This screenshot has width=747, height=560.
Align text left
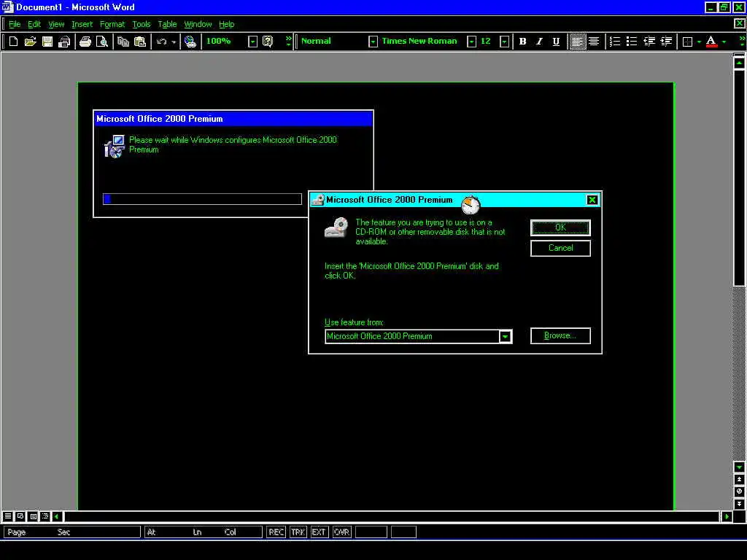click(x=577, y=42)
